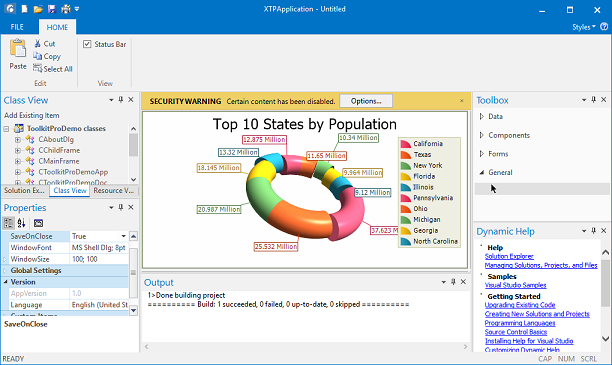
Task: Save using the floppy disk icon
Action: tap(52, 9)
